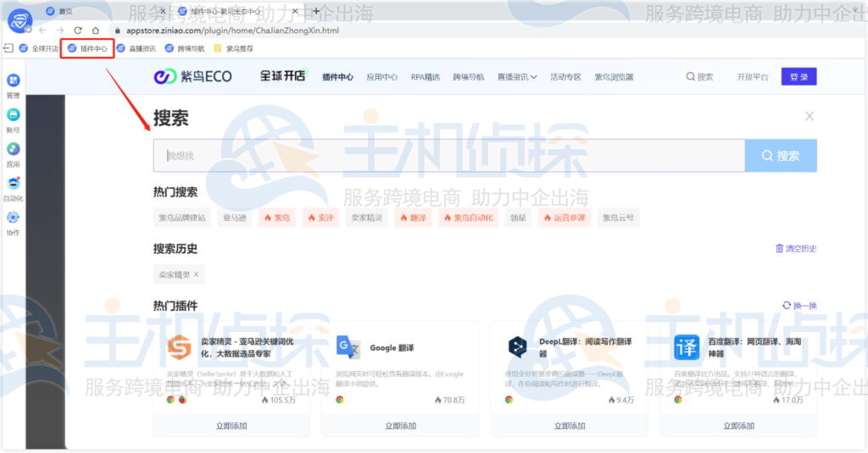Viewport: 868px width, 453px height.
Task: Open the 自动化 robot sidebar icon
Action: (14, 183)
